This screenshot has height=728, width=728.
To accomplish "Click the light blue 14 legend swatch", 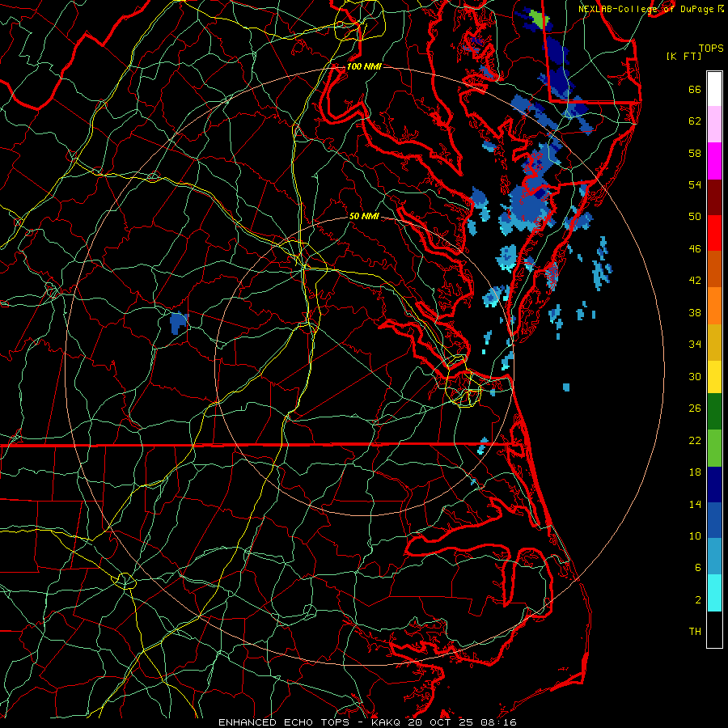I will point(714,556).
